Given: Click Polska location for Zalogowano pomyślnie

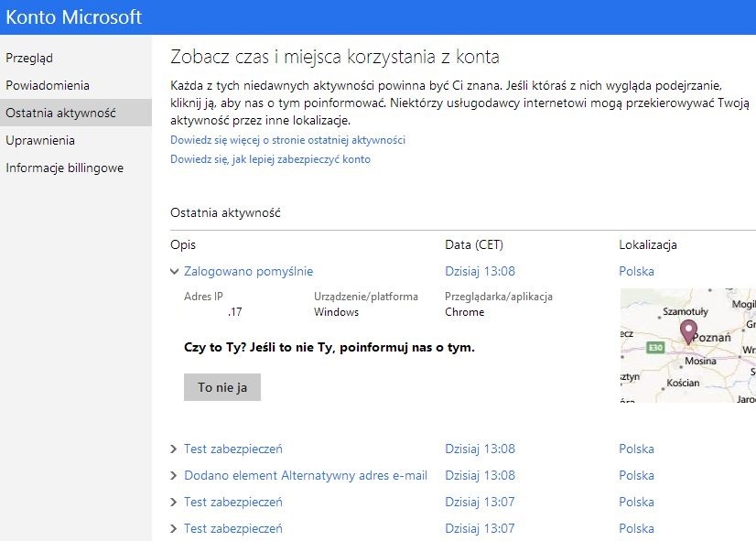Looking at the screenshot, I should [x=636, y=272].
